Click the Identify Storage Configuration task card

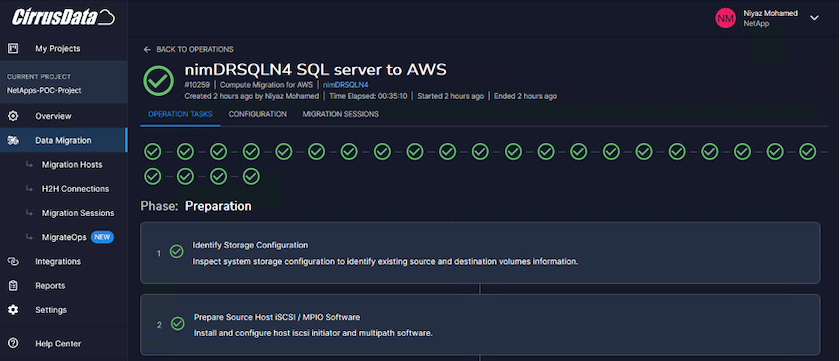pos(480,253)
